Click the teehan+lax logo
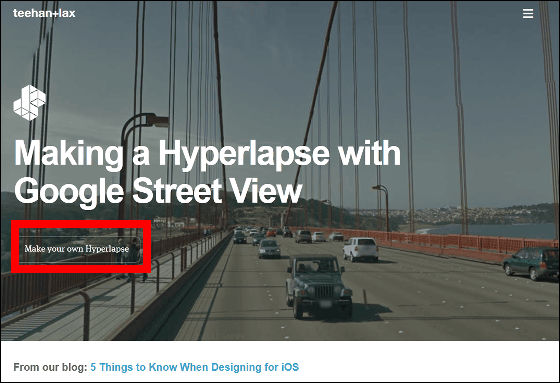Image resolution: width=560 pixels, height=383 pixels. pyautogui.click(x=44, y=13)
